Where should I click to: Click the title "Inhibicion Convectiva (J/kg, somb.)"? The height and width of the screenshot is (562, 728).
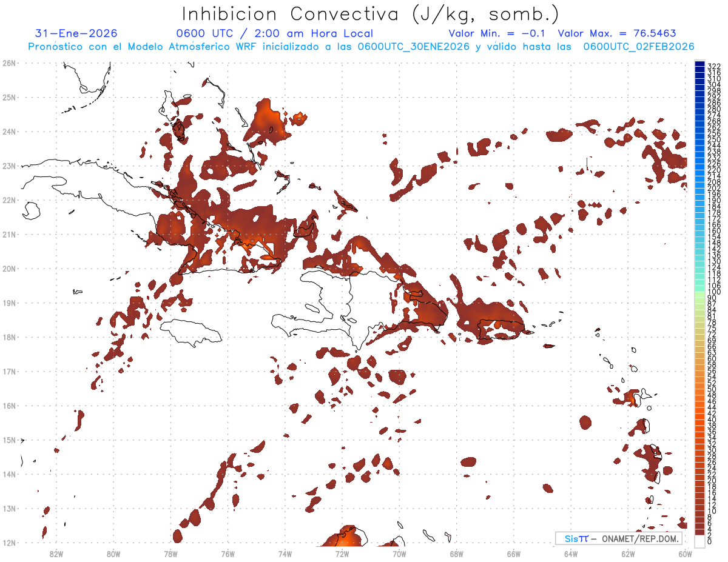click(371, 14)
